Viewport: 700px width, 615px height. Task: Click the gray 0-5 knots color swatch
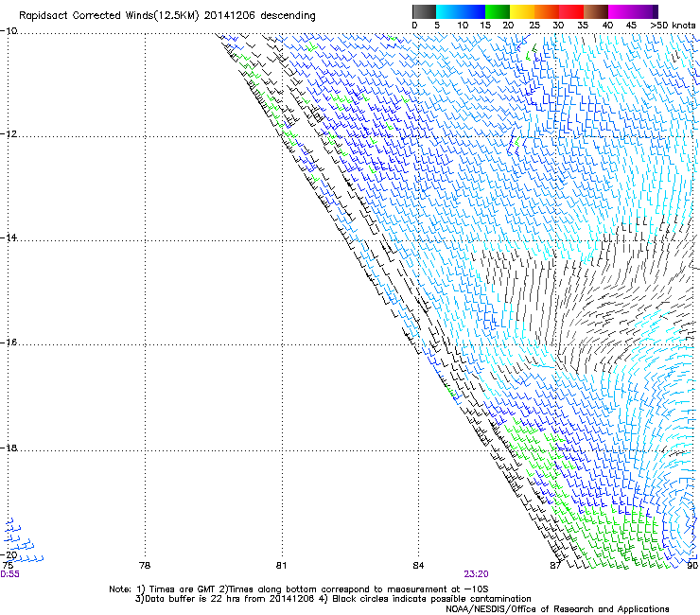click(x=424, y=11)
